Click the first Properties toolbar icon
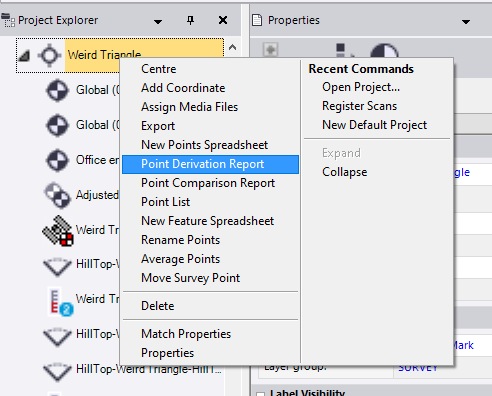Viewport: 492px width, 396px height. tap(271, 50)
